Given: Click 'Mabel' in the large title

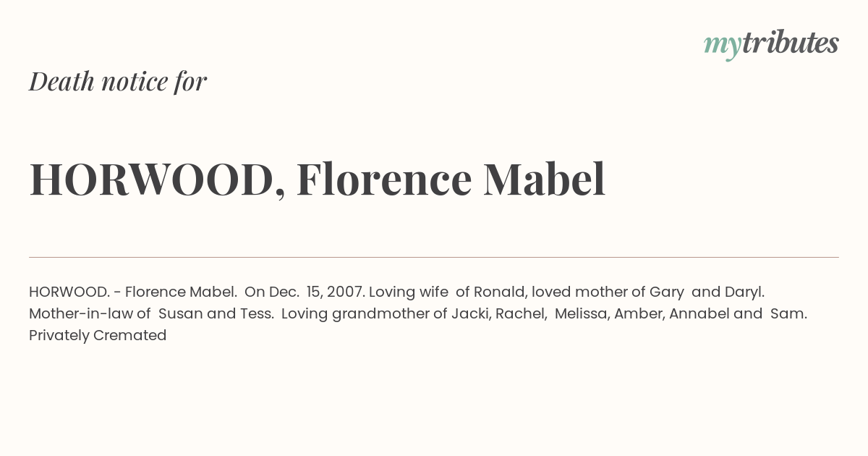Looking at the screenshot, I should coord(545,180).
